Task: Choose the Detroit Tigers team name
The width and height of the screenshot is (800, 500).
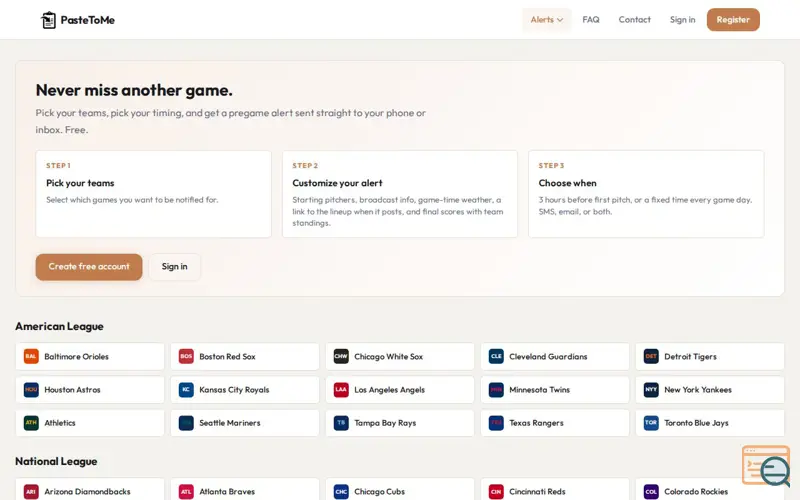Action: coord(690,357)
